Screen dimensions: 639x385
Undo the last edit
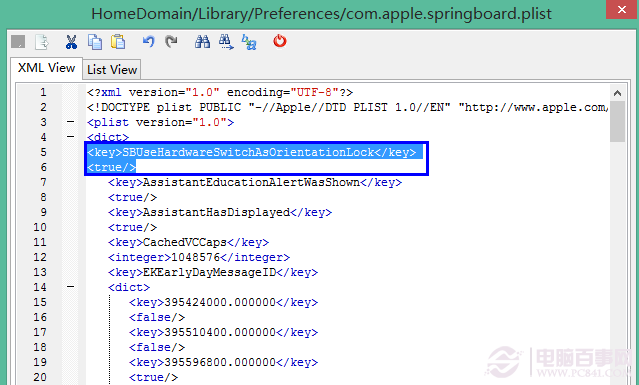tap(148, 41)
